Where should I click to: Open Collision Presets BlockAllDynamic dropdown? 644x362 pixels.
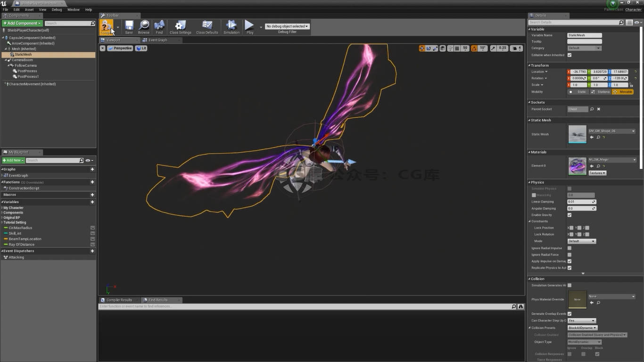tap(582, 328)
